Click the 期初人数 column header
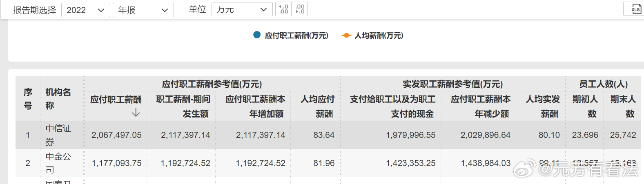Image resolution: width=644 pixels, height=184 pixels. tap(585, 106)
